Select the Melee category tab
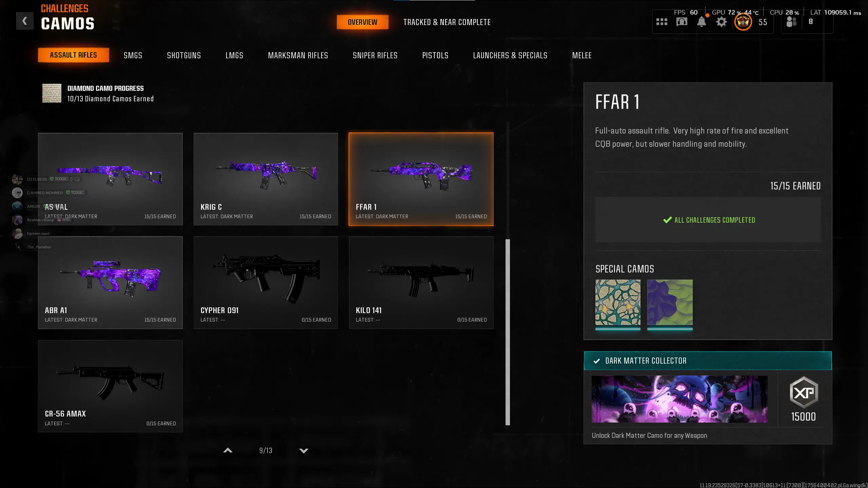This screenshot has height=488, width=868. pos(582,55)
